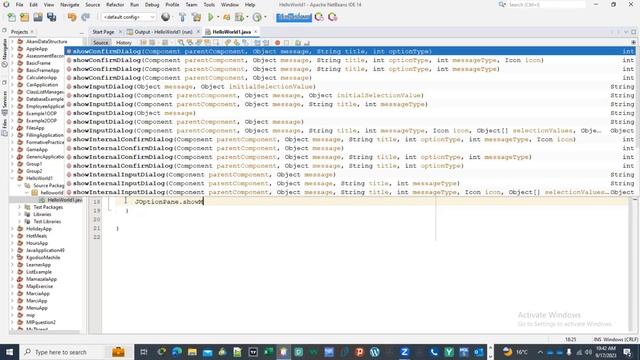Click Shift Line Left icon
The height and width of the screenshot is (360, 640).
point(257,42)
